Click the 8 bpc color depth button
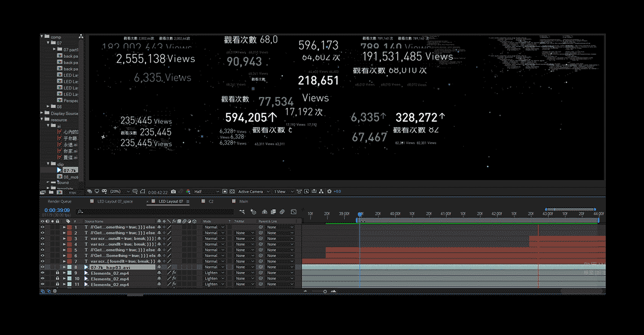This screenshot has width=644, height=335. 72,192
